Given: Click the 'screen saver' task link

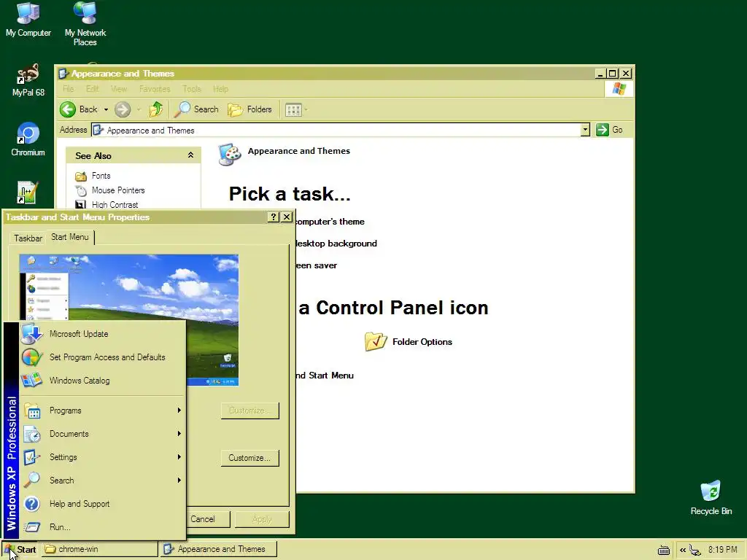Looking at the screenshot, I should pos(317,265).
